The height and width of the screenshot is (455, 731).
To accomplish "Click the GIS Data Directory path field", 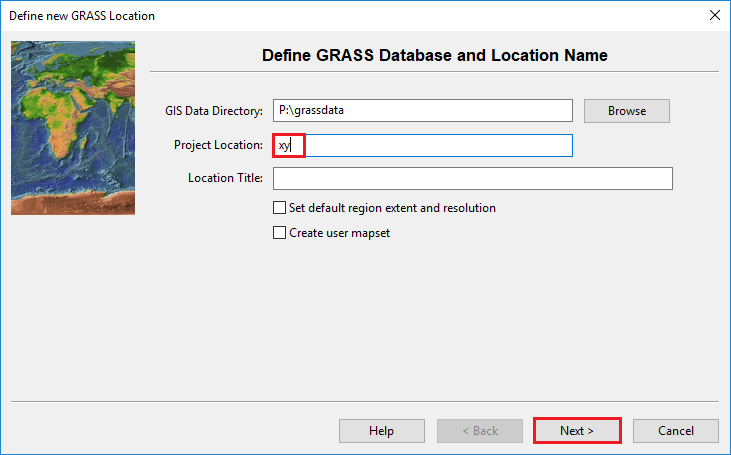I will [x=422, y=111].
